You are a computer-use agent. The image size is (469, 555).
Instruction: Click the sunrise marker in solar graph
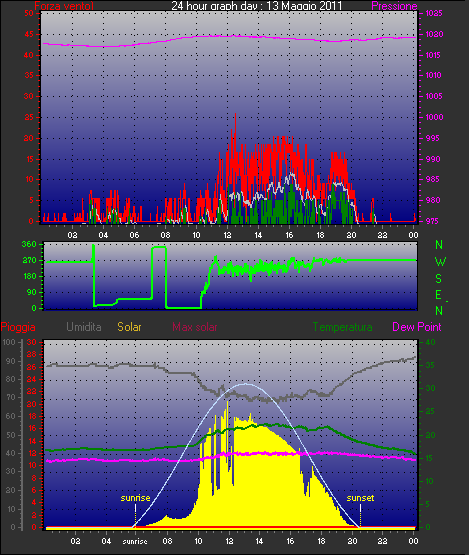pyautogui.click(x=135, y=498)
